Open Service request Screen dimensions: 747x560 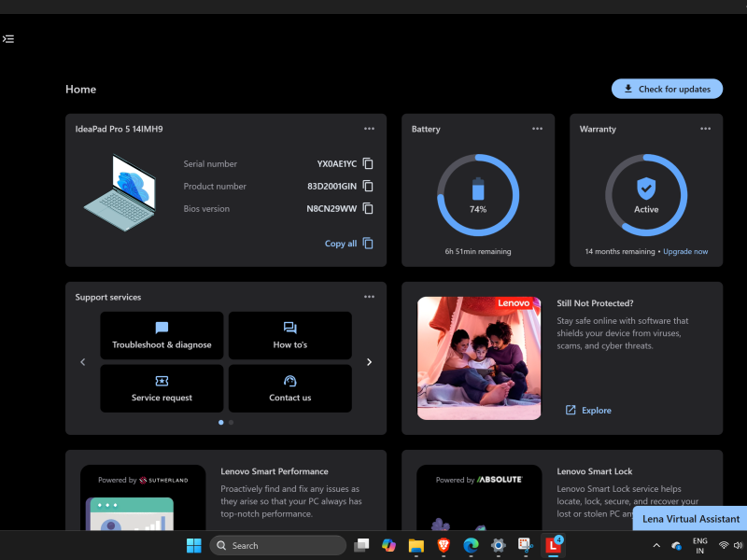tap(161, 388)
